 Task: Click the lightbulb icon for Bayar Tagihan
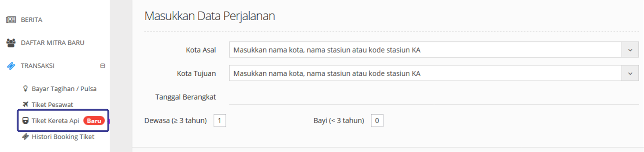pos(25,88)
